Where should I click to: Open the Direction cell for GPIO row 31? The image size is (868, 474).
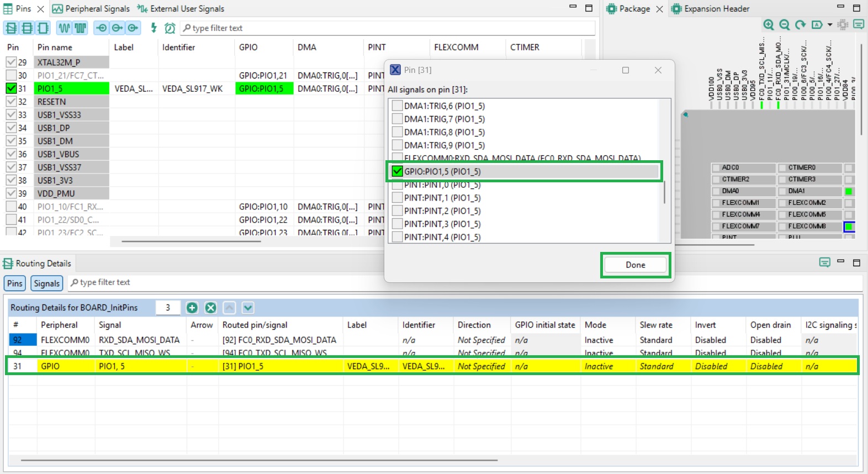482,366
